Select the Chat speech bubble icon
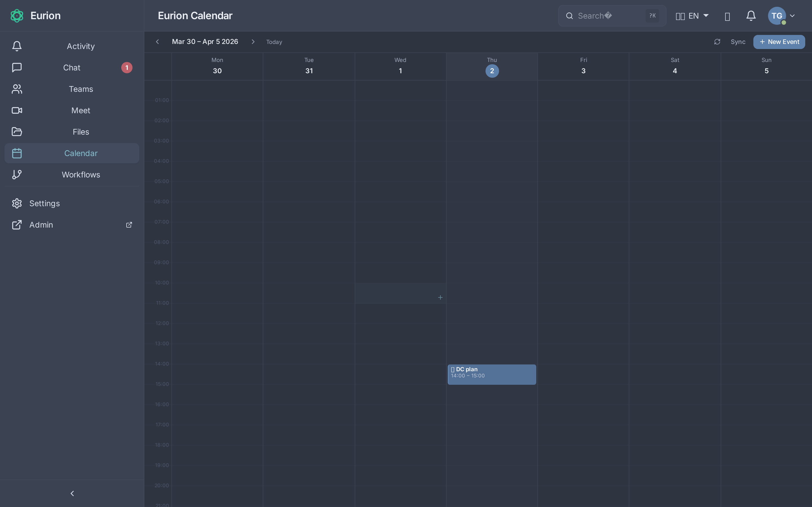Viewport: 812px width, 507px height. pyautogui.click(x=17, y=67)
